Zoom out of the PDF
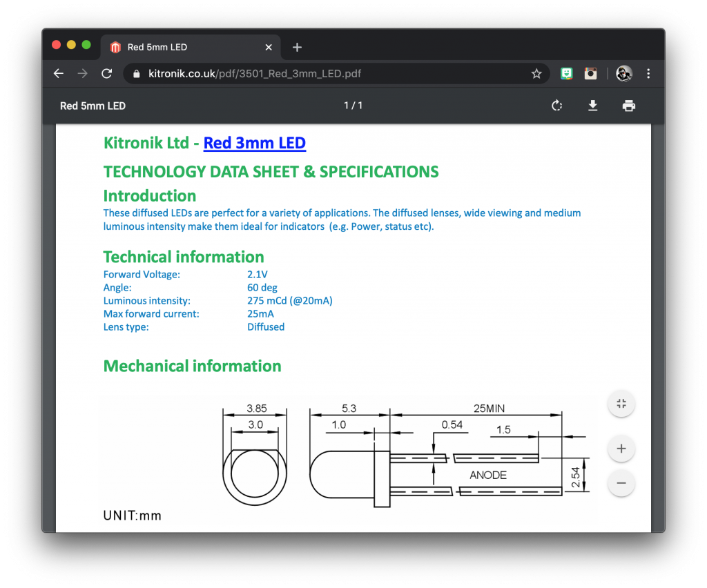Viewport: 707px width, 588px height. click(x=621, y=483)
